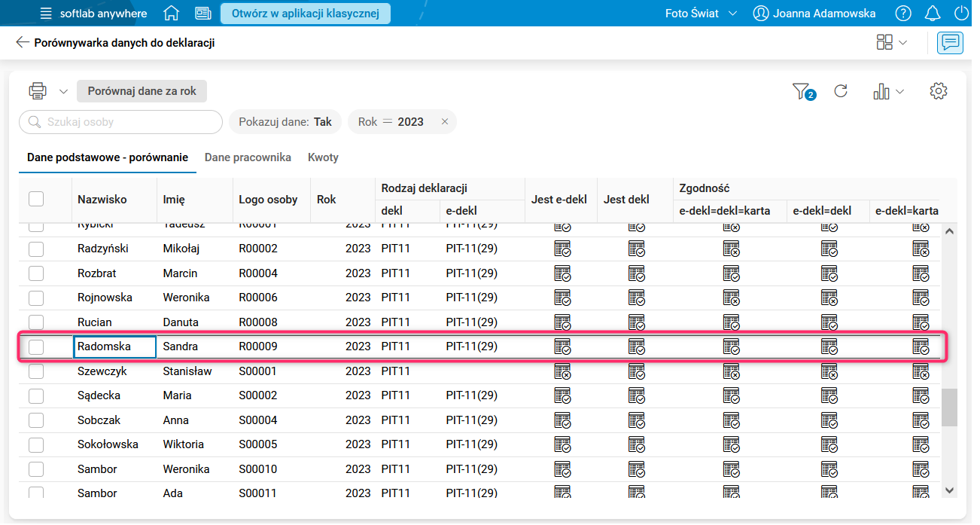Click Jest e-dekl icon for Radzyński

click(562, 249)
